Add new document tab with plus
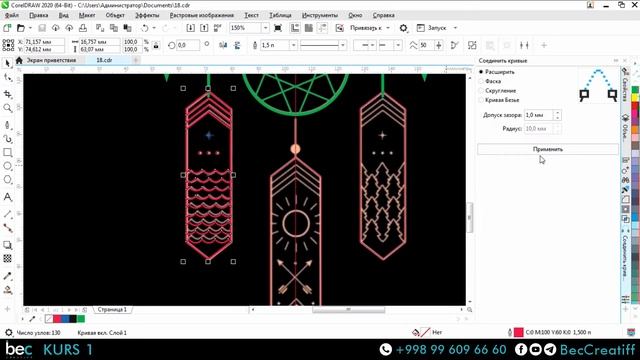Viewport: 640px width, 360px height. pyautogui.click(x=136, y=60)
